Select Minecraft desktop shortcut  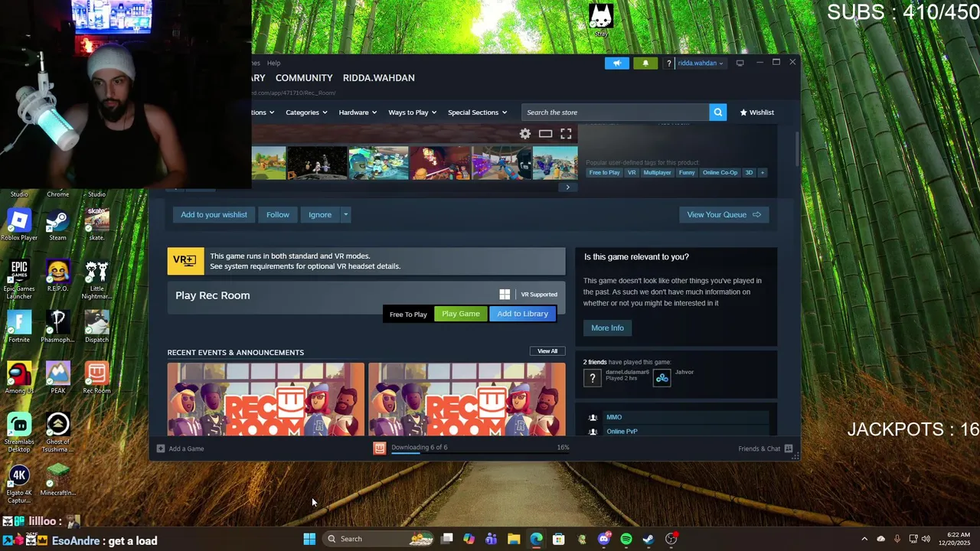point(57,480)
